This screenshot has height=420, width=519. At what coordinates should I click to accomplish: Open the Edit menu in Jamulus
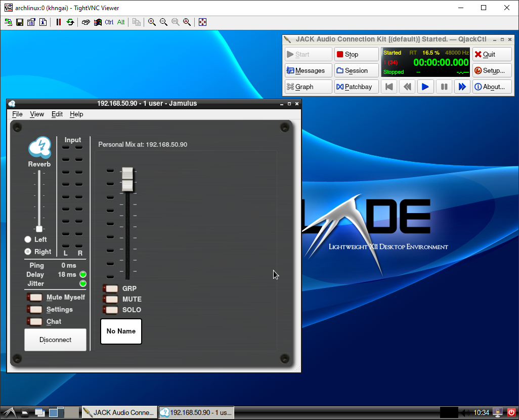[x=57, y=114]
